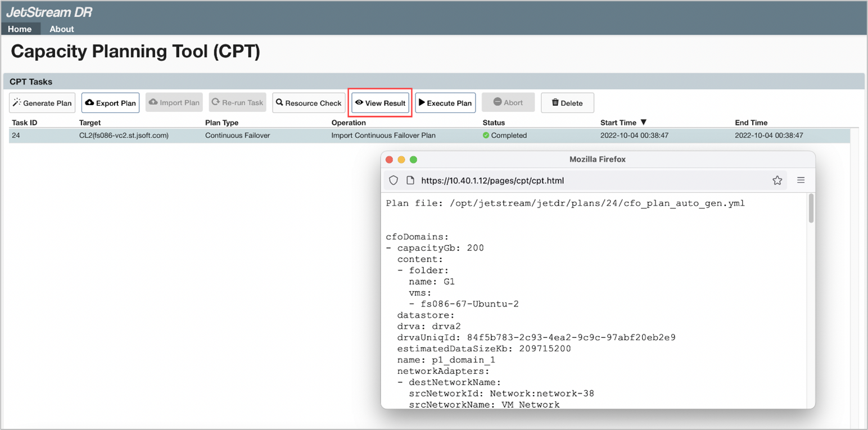Open the About tab
Viewport: 868px width, 430px height.
61,29
